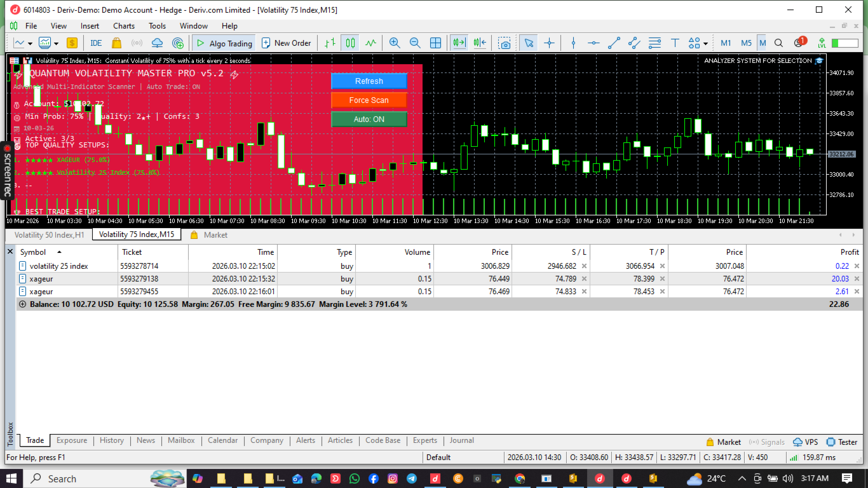Screen dimensions: 868x488
Task: Open copy trading signal plus icon
Action: [179, 43]
